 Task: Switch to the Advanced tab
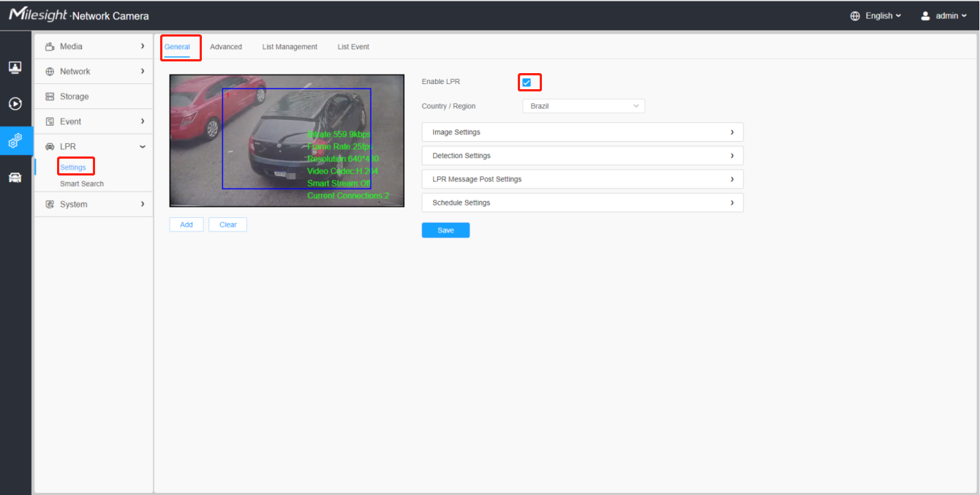click(x=226, y=47)
